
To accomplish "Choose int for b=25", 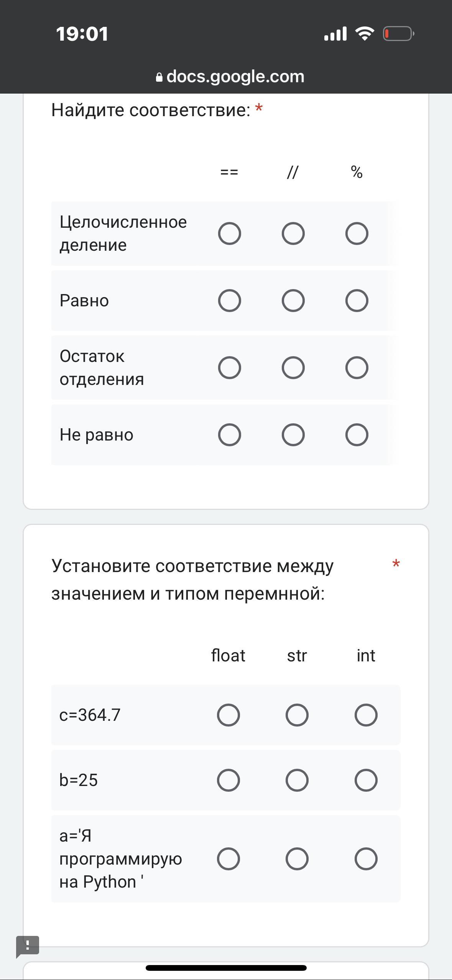I will (366, 780).
